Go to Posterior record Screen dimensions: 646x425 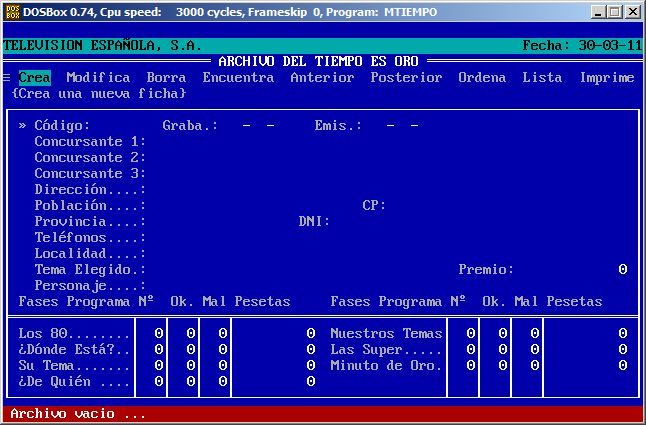click(406, 78)
